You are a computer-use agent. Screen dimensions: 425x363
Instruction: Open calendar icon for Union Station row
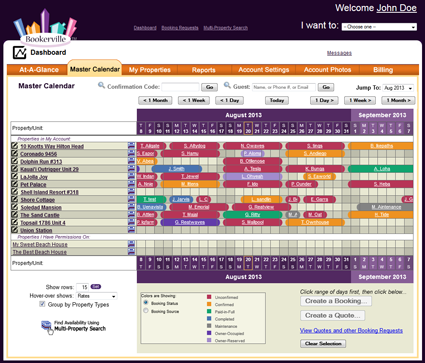pos(131,230)
